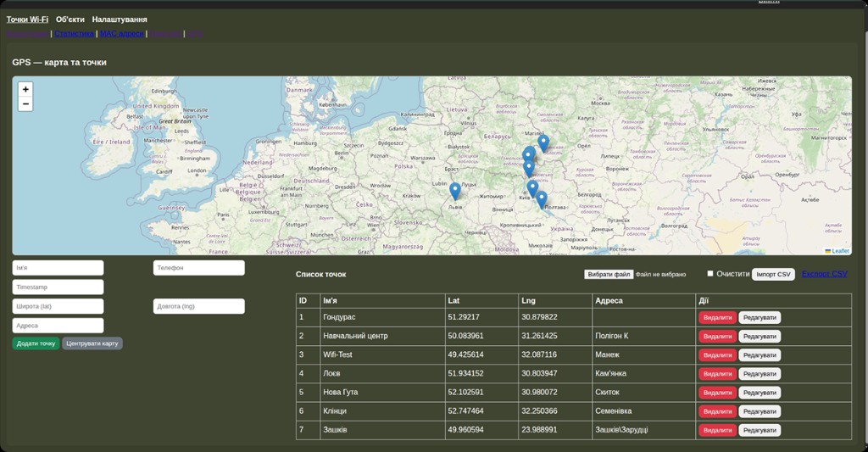Screen dimensions: 868x452
Task: Click the Кам'янка address cell
Action: tap(644, 374)
